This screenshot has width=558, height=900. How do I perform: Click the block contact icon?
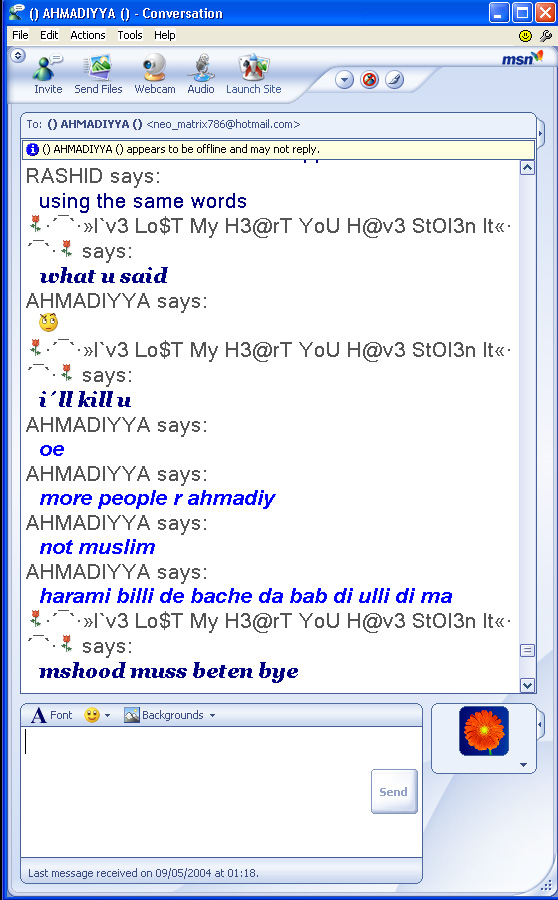pyautogui.click(x=369, y=79)
